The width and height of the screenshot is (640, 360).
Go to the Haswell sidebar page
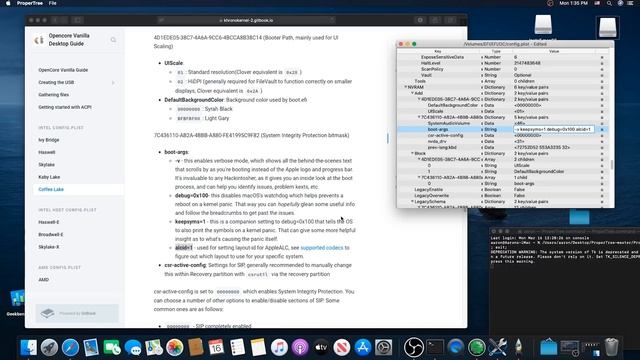click(47, 152)
